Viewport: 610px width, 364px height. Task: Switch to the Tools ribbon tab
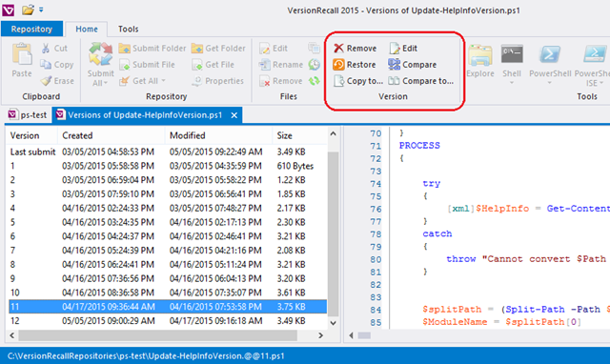(x=128, y=29)
